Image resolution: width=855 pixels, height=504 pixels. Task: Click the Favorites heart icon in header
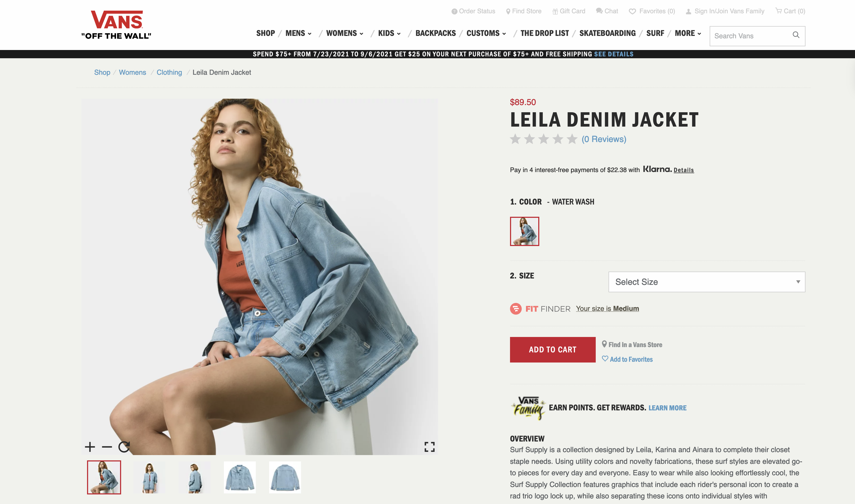tap(632, 11)
